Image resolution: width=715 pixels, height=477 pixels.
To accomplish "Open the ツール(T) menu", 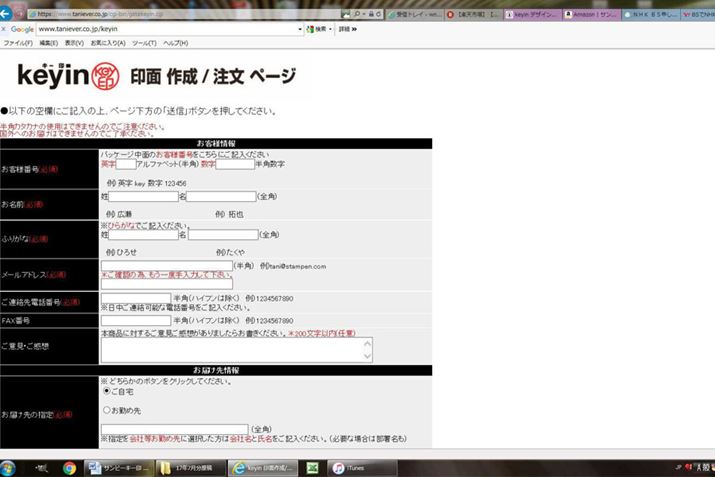I will 144,43.
